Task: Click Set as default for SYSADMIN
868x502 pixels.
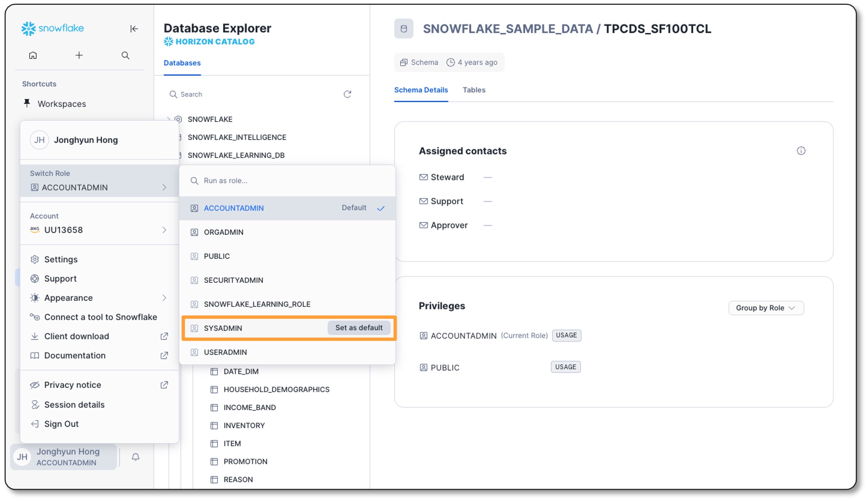Action: [x=359, y=328]
